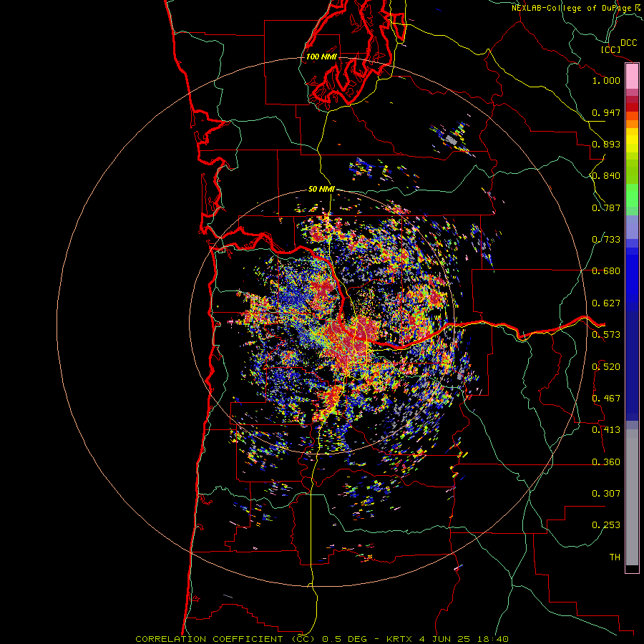Click the NEXLAB-College of DuPage header text

pos(572,8)
